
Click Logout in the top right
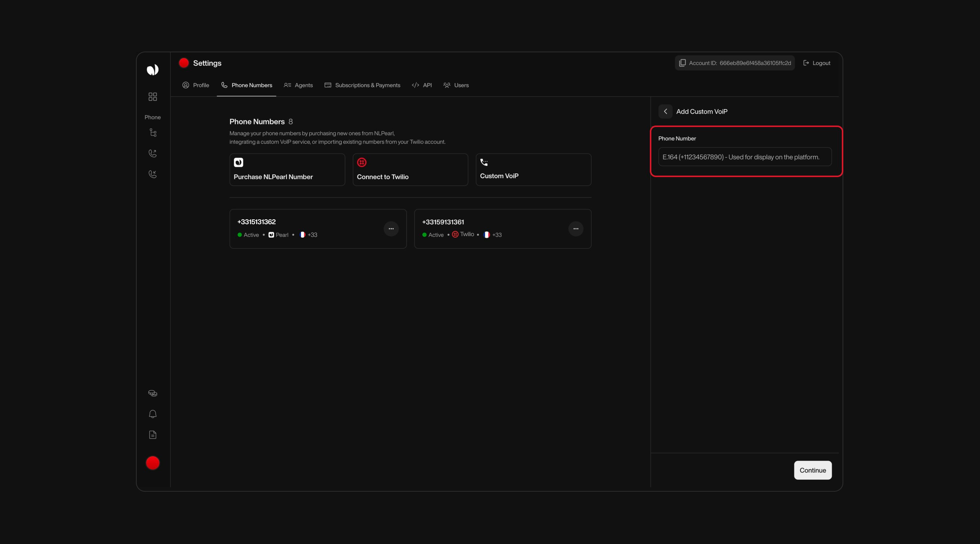click(817, 63)
